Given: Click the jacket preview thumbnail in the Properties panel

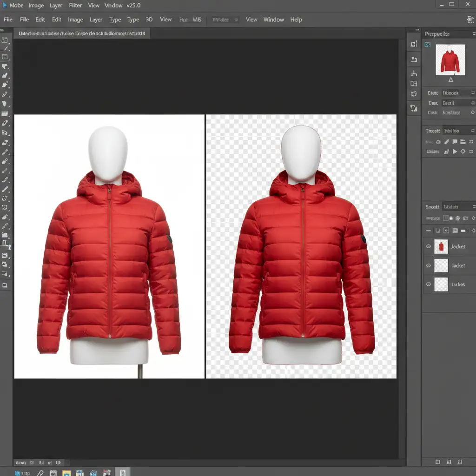Looking at the screenshot, I should (450, 59).
